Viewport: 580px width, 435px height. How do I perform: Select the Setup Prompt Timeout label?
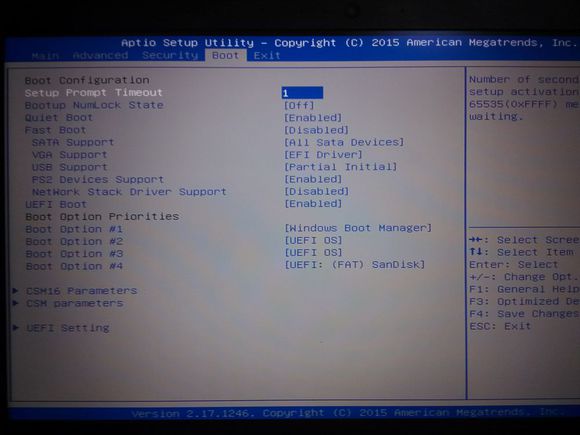[x=94, y=93]
